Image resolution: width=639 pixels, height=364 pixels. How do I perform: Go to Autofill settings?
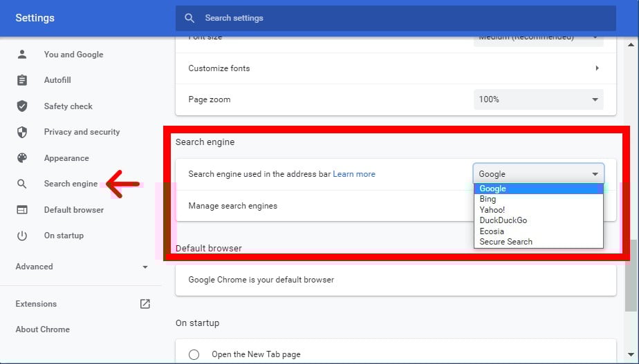[57, 80]
